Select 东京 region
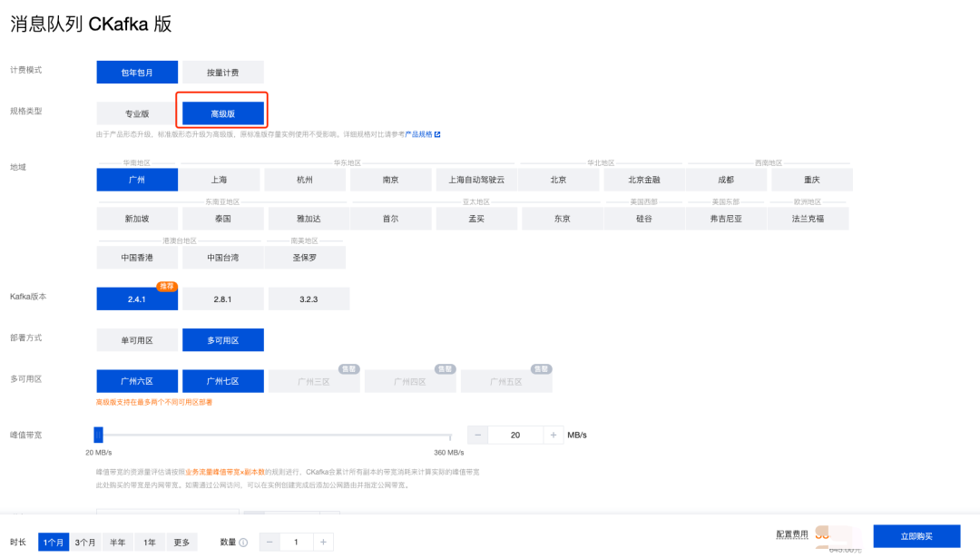980x558 pixels. (x=562, y=219)
